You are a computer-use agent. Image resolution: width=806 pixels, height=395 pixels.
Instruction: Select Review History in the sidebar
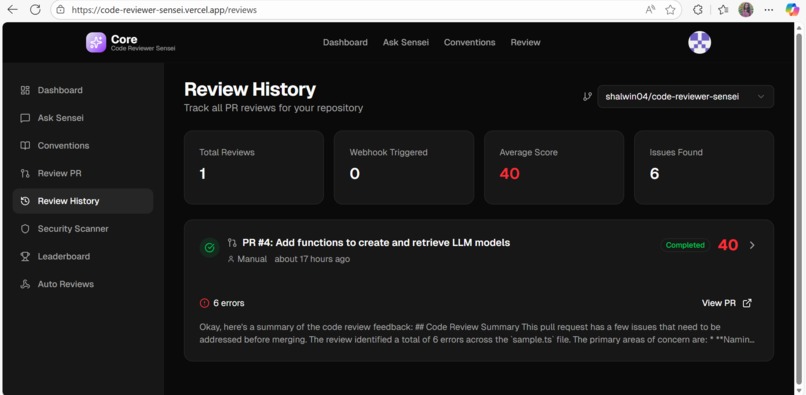click(x=83, y=201)
